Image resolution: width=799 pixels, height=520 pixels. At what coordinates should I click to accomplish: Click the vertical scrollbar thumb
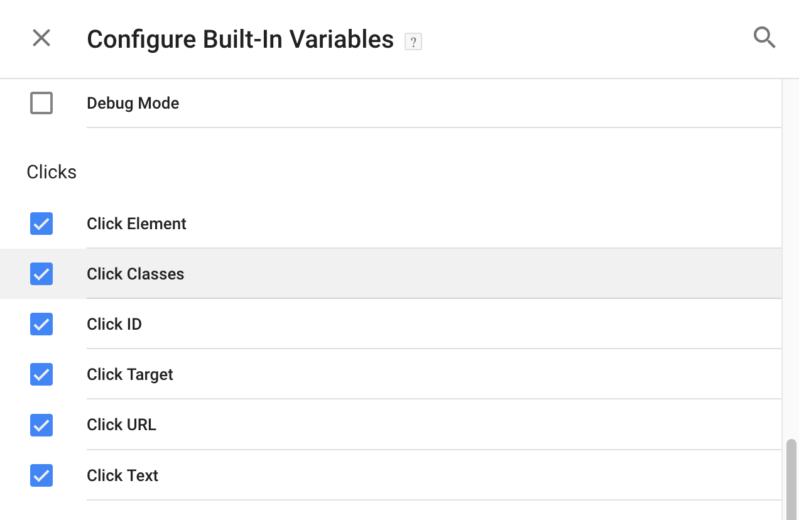click(791, 478)
